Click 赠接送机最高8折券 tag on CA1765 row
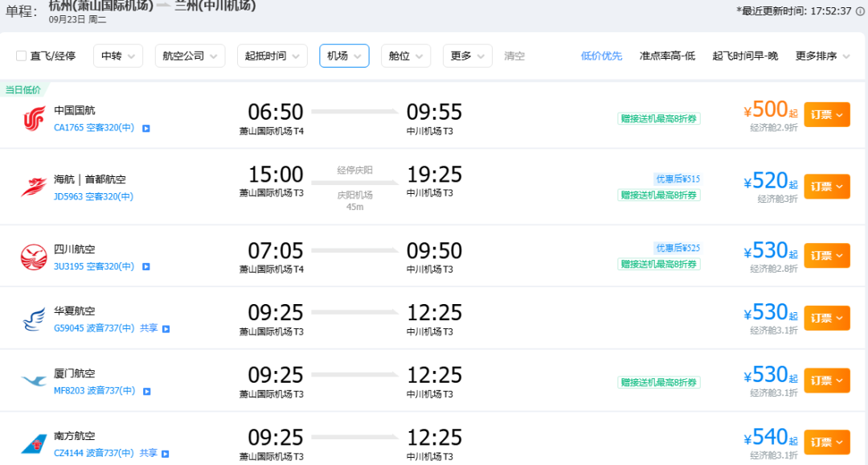Screen dimensions: 868x465 click(659, 118)
